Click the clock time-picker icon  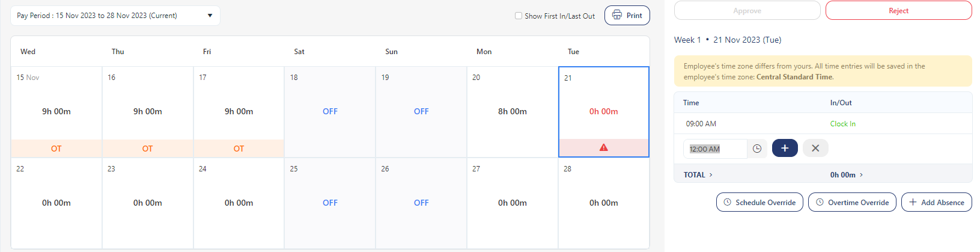(x=757, y=149)
